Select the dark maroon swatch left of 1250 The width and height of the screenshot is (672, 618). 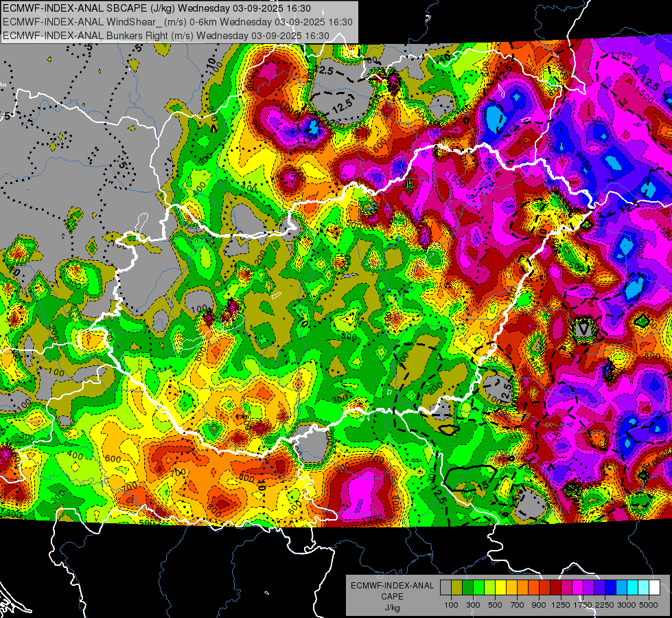(x=555, y=587)
